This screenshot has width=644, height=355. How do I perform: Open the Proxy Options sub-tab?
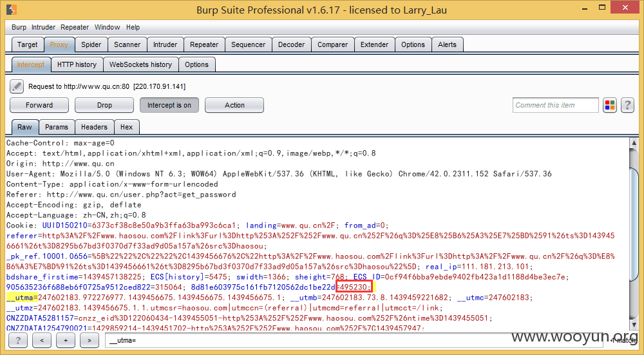click(x=196, y=64)
